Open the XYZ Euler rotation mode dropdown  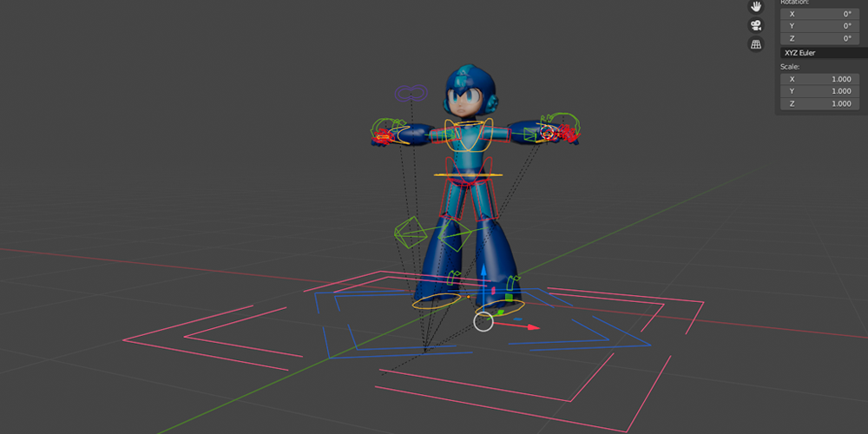click(x=820, y=53)
